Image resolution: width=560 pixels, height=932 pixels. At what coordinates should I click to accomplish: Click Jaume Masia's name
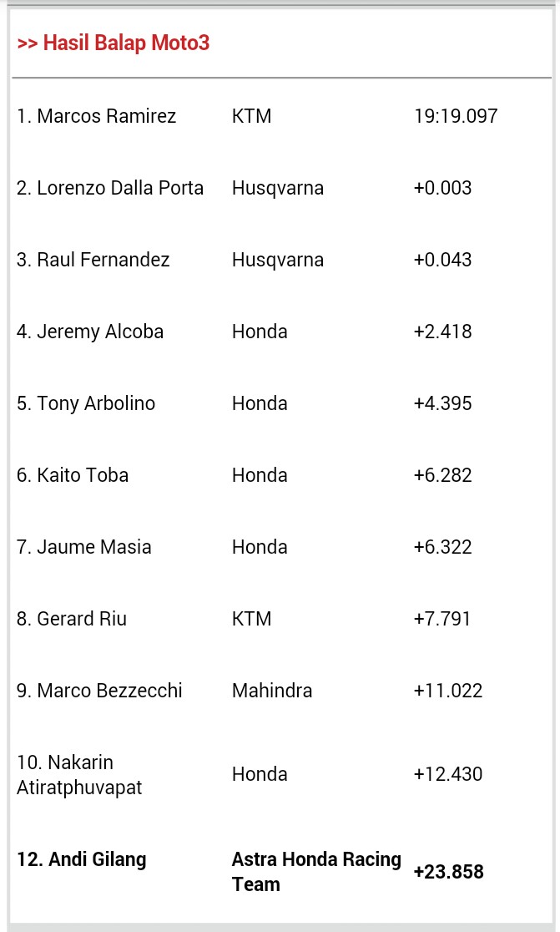coord(84,547)
